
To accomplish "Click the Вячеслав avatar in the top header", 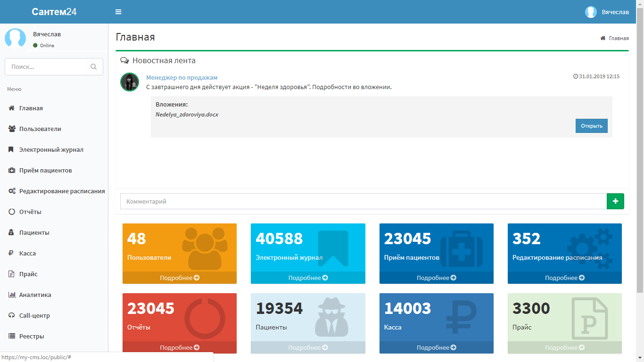I will coord(591,12).
